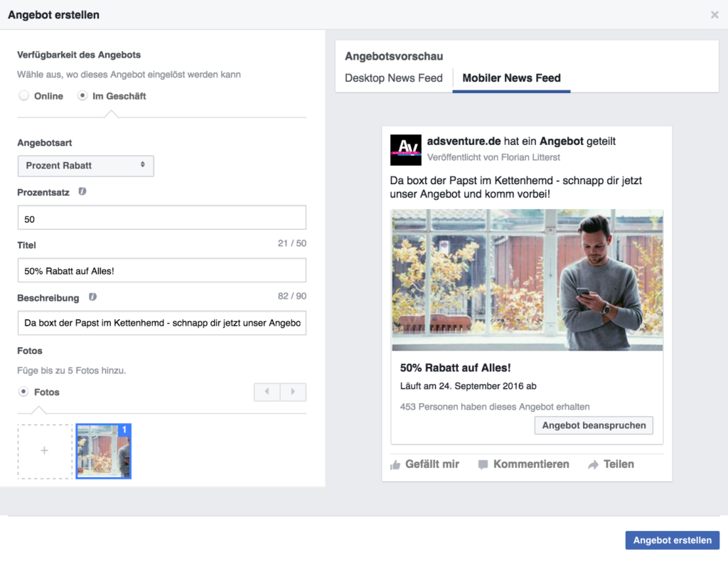Select the Online availability radio button
The width and height of the screenshot is (728, 561).
pos(24,96)
